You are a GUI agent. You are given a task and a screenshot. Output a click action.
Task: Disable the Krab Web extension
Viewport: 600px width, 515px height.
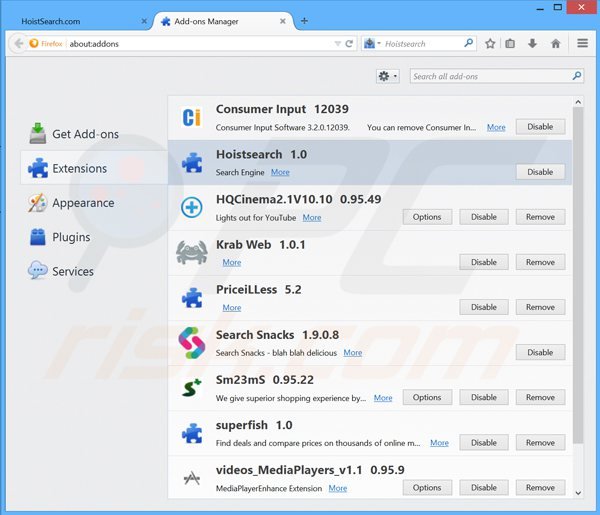tap(484, 262)
